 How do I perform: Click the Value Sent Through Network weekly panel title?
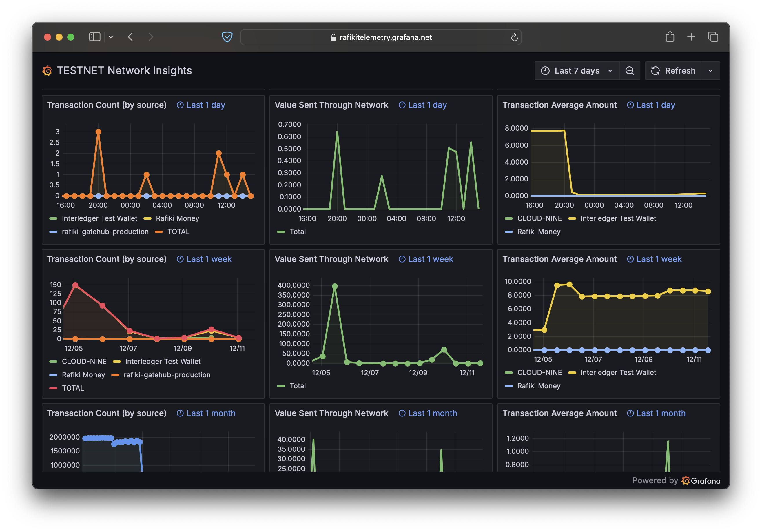pos(331,259)
